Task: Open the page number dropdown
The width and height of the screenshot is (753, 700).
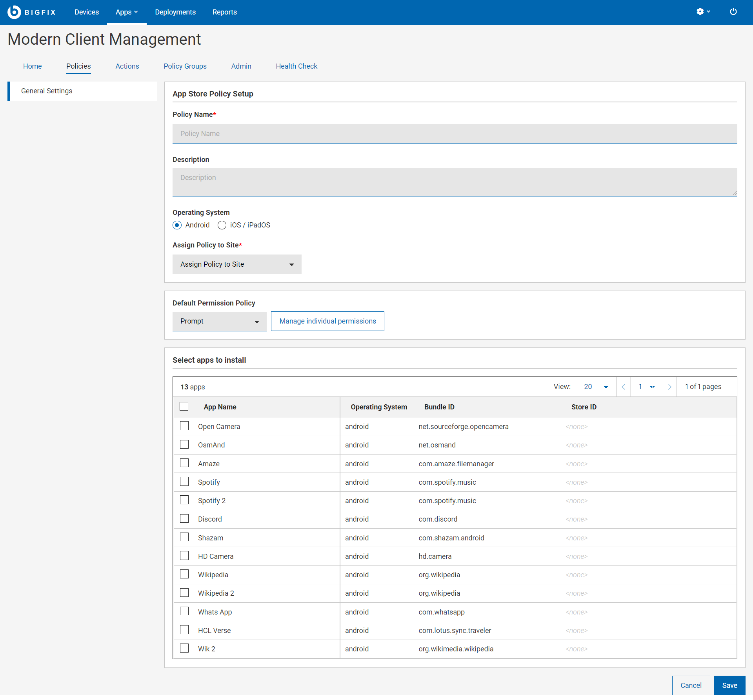Action: (646, 387)
